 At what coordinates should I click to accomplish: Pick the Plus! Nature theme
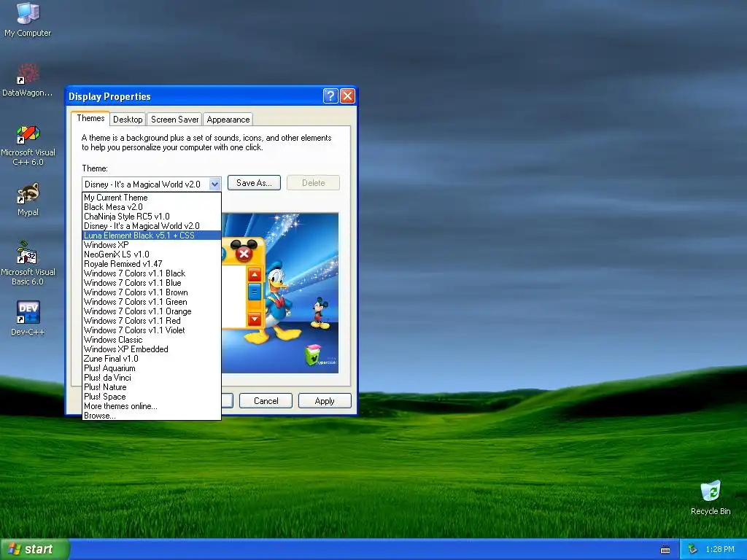coord(152,387)
